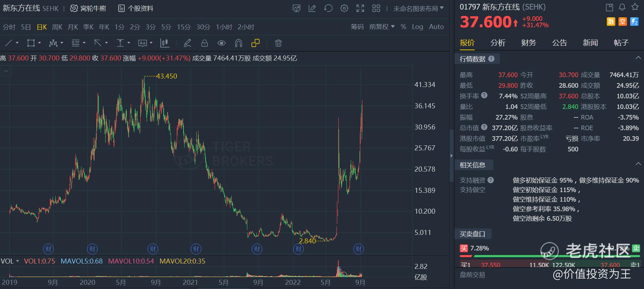The width and height of the screenshot is (644, 289).
Task: Activate the pencil freehand drawing tool
Action: pyautogui.click(x=187, y=43)
